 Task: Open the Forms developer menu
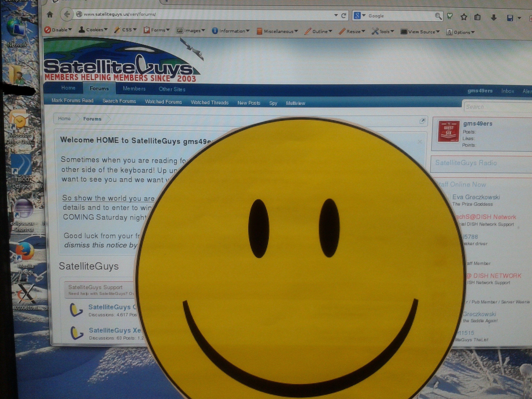(156, 30)
